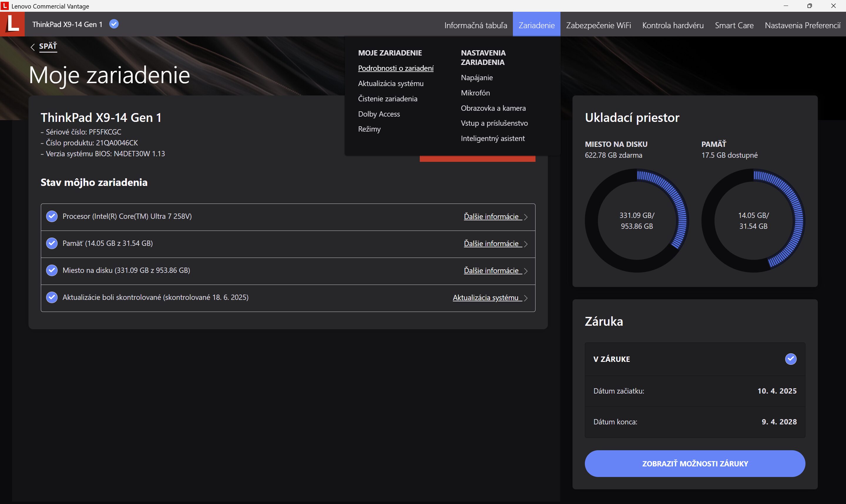Click the MOJE ZARIADENIE menu heading

tap(390, 53)
